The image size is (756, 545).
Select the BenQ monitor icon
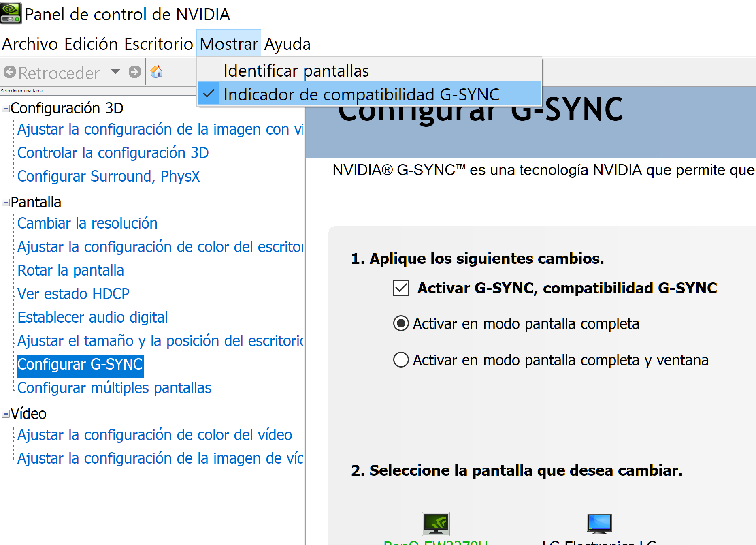click(x=436, y=524)
